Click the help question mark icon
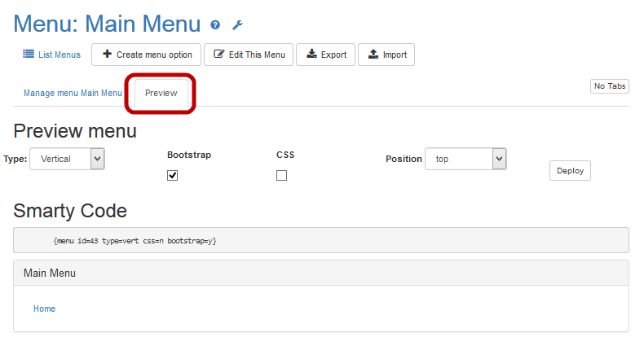Viewport: 644px width, 337px height. [215, 25]
